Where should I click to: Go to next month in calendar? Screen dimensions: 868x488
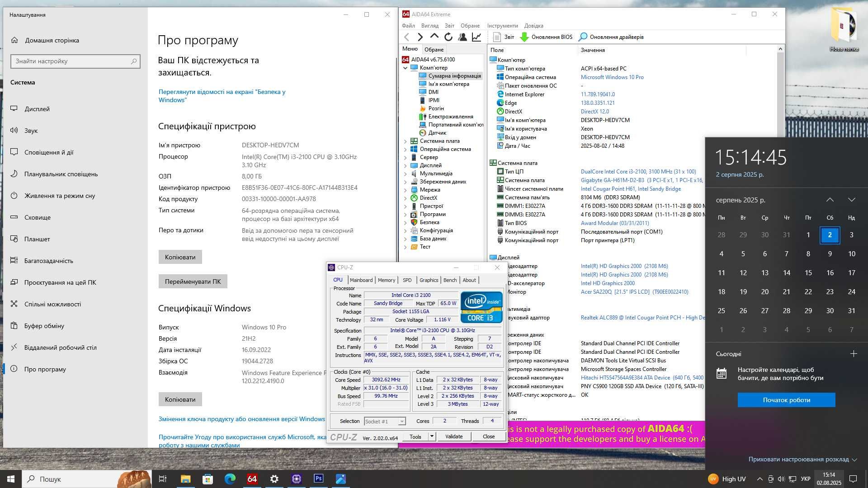pyautogui.click(x=852, y=200)
